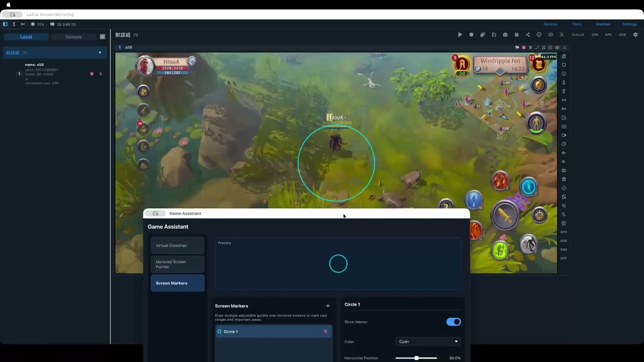This screenshot has height=362, width=644.
Task: Click the red stop icon on a56 header
Action: tap(524, 48)
